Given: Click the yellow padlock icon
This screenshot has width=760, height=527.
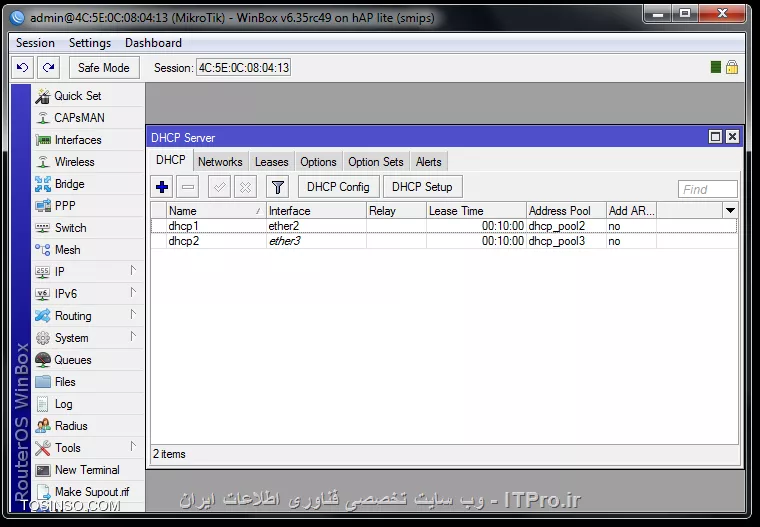Looking at the screenshot, I should (x=732, y=67).
